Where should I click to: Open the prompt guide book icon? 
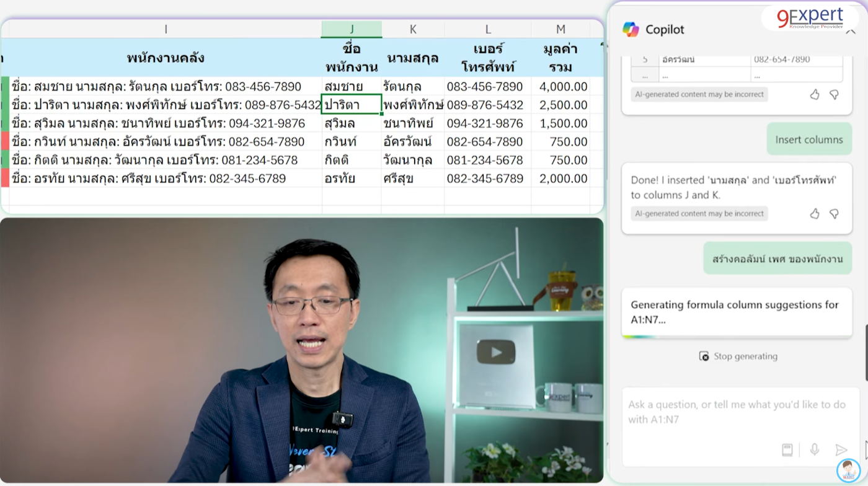click(787, 450)
